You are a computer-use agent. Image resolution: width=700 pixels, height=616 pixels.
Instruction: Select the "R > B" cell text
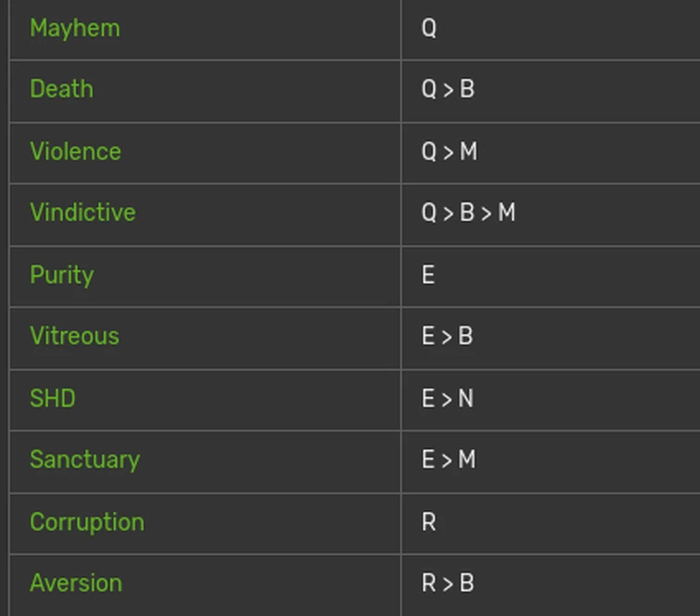(448, 583)
